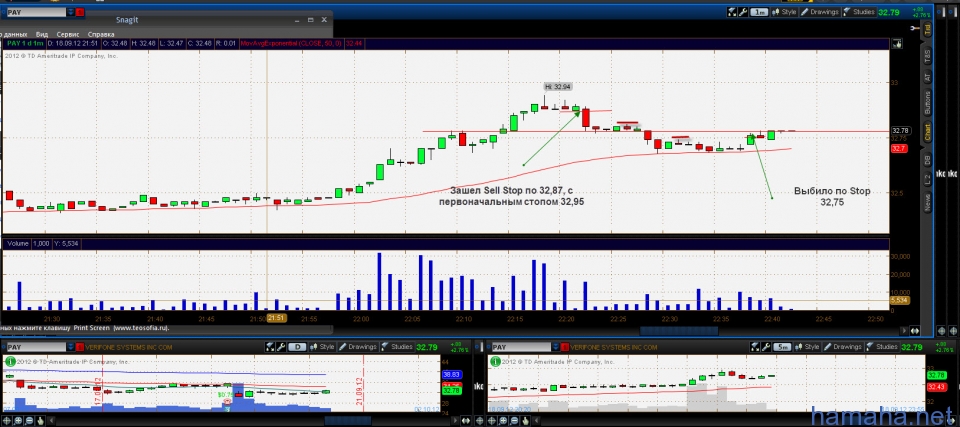Open Справка menu in Snagit window
The width and height of the screenshot is (960, 427).
pos(101,35)
